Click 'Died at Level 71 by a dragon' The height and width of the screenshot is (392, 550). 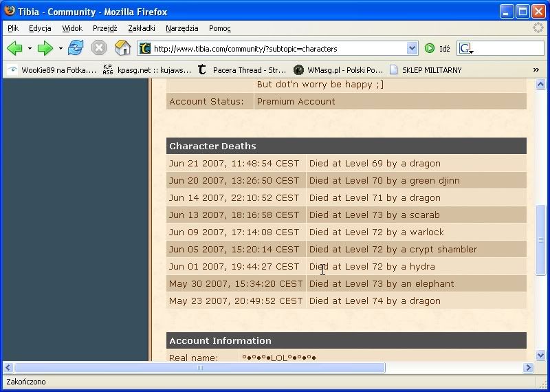pyautogui.click(x=375, y=198)
